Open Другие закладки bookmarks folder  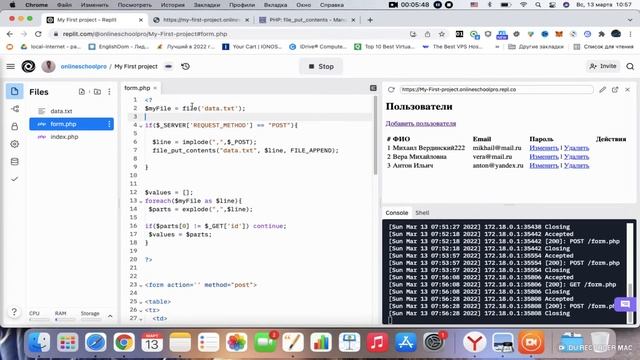536,47
